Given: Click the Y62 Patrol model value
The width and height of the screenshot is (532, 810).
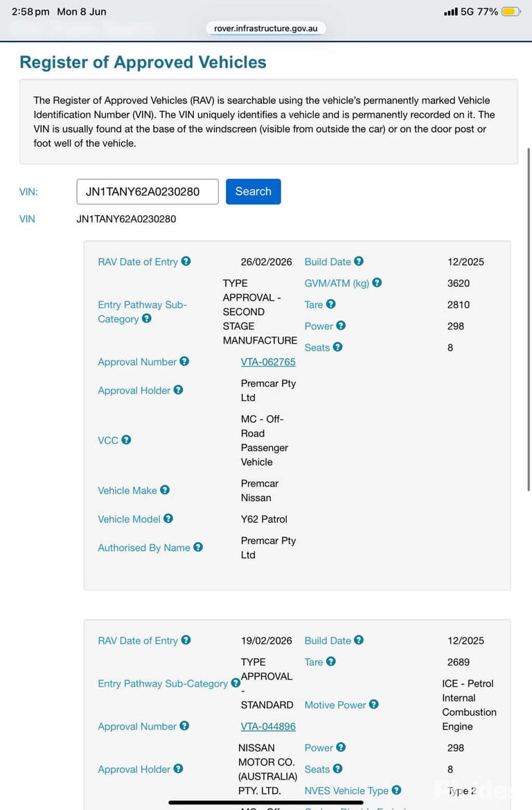Looking at the screenshot, I should coord(264,519).
